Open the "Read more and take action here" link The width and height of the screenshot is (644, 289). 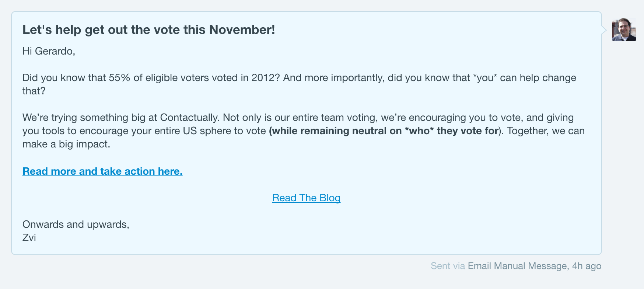pyautogui.click(x=102, y=171)
